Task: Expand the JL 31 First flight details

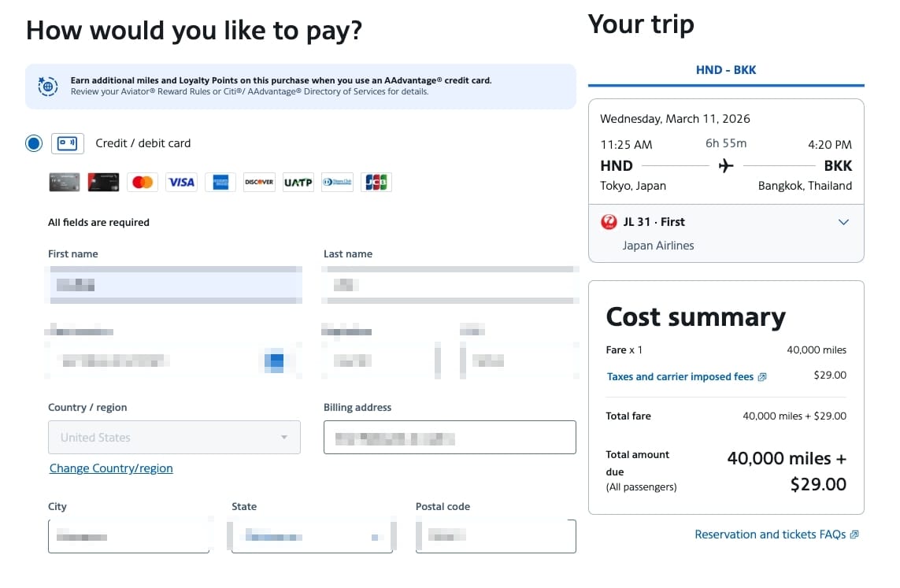Action: pos(843,222)
